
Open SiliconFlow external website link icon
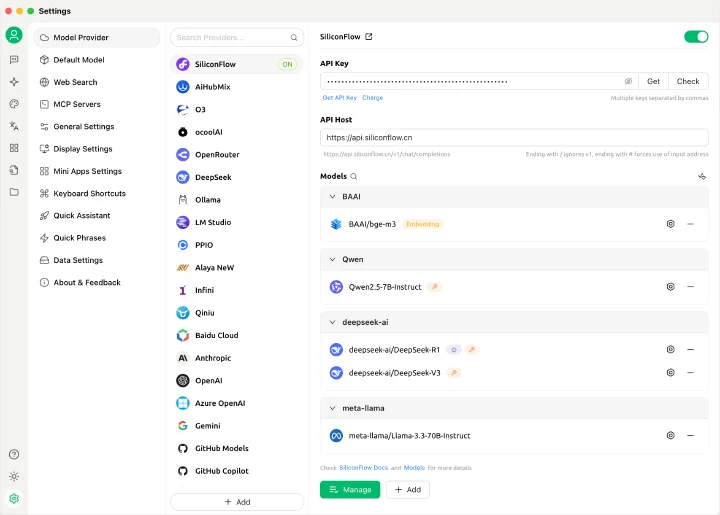tap(369, 37)
